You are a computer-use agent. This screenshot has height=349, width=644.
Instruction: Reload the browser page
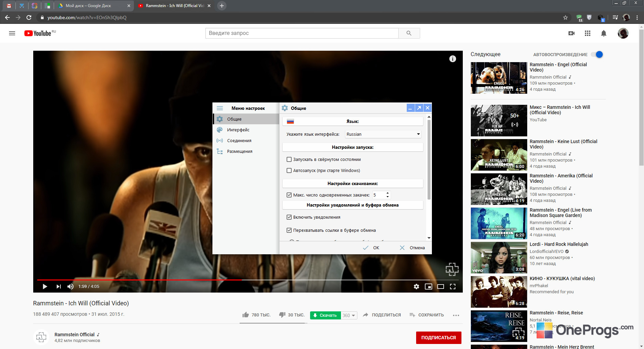[x=29, y=17]
